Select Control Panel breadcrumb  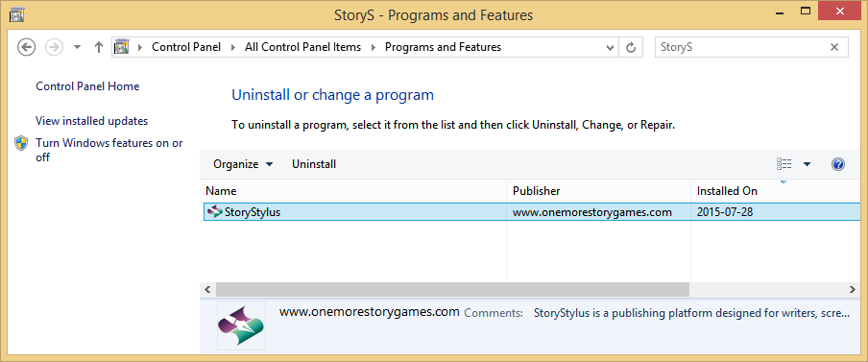tap(186, 47)
